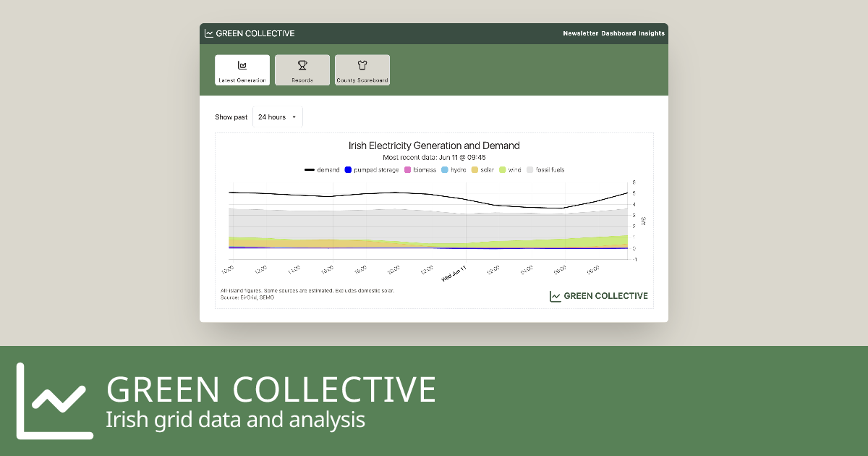The image size is (868, 456).
Task: Click the County Scoreboard jersey icon
Action: (x=362, y=64)
